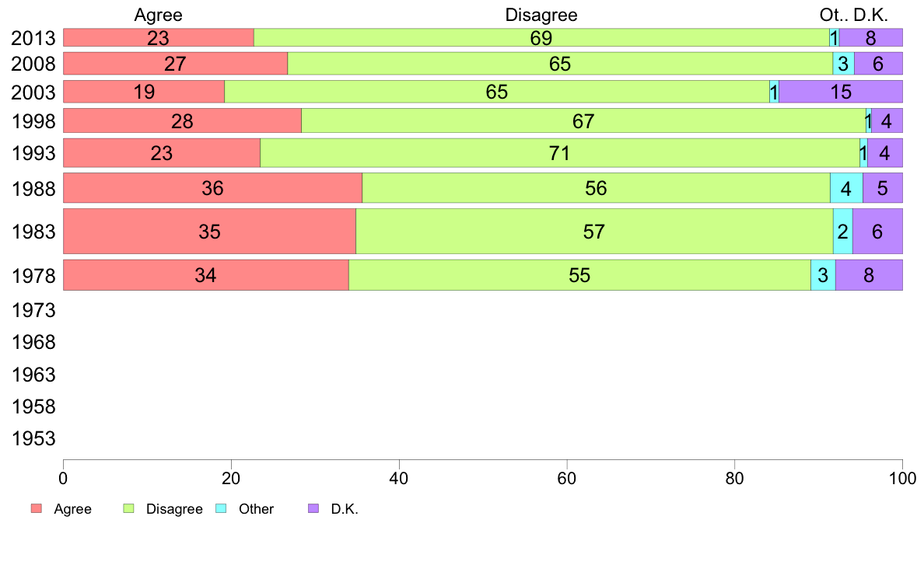Click the 2003 D.K. segment showing 15

pos(841,92)
